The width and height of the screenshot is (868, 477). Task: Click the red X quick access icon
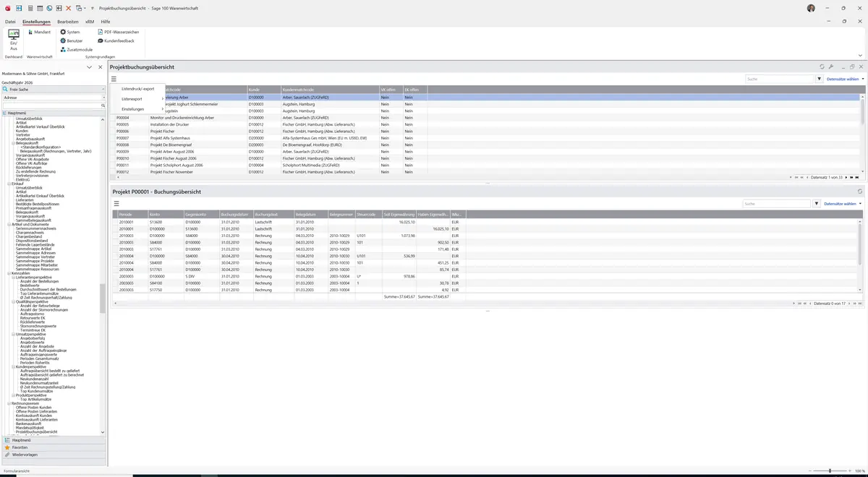68,8
